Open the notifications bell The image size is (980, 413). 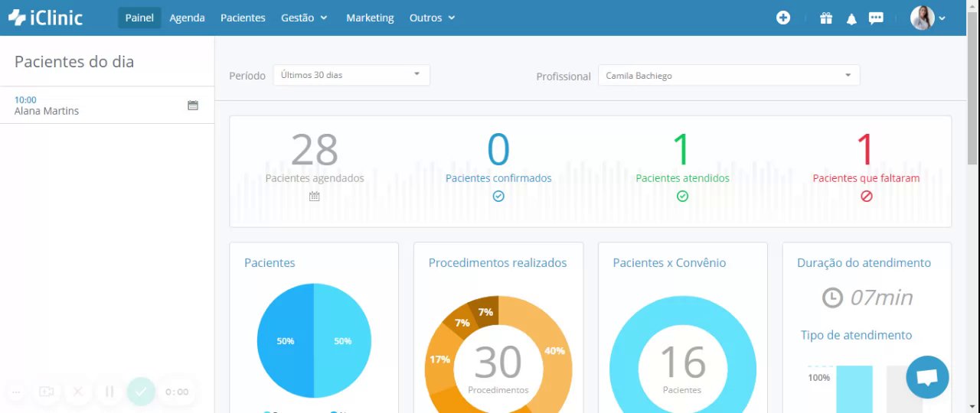(851, 18)
